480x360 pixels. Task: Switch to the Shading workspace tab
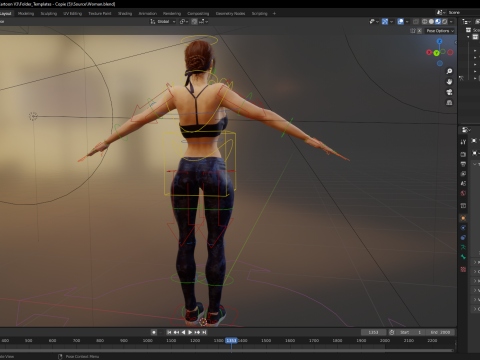(125, 14)
